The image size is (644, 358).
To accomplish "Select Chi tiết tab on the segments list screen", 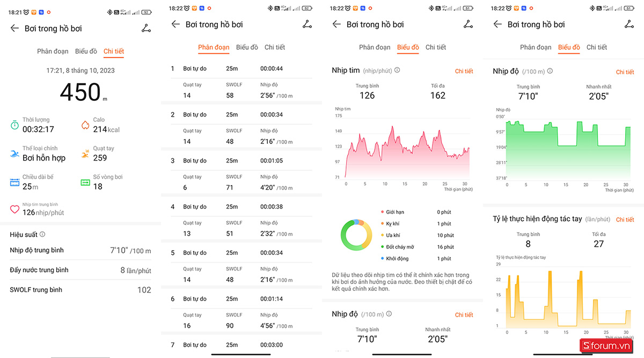I will pyautogui.click(x=275, y=47).
